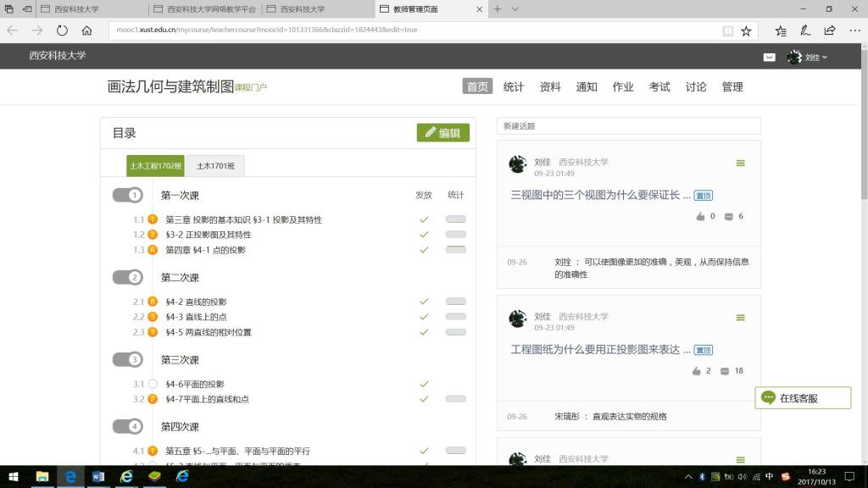
Task: Add page to favorites with star icon
Action: 746,30
